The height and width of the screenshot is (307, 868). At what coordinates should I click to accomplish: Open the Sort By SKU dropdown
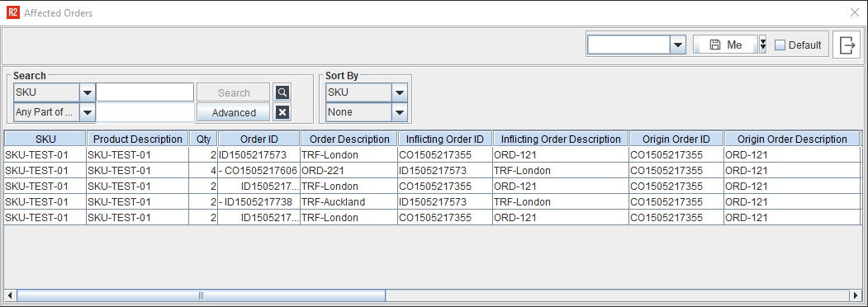click(400, 92)
